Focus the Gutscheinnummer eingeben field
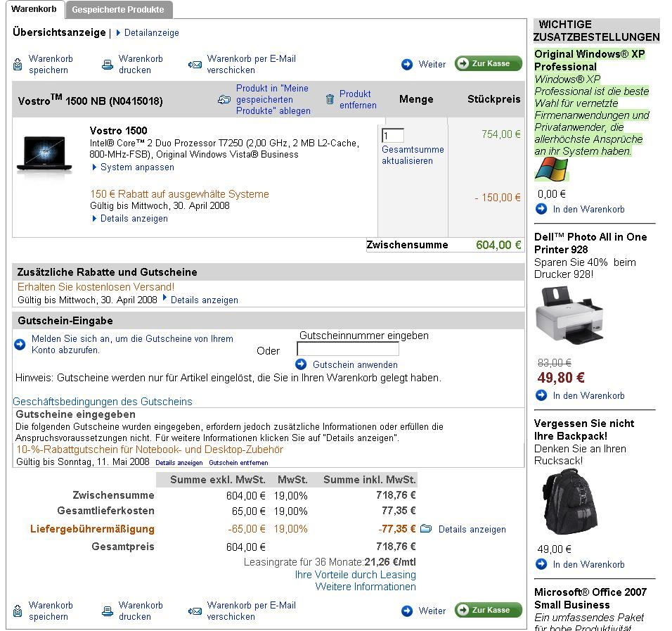The height and width of the screenshot is (631, 672). coord(347,349)
